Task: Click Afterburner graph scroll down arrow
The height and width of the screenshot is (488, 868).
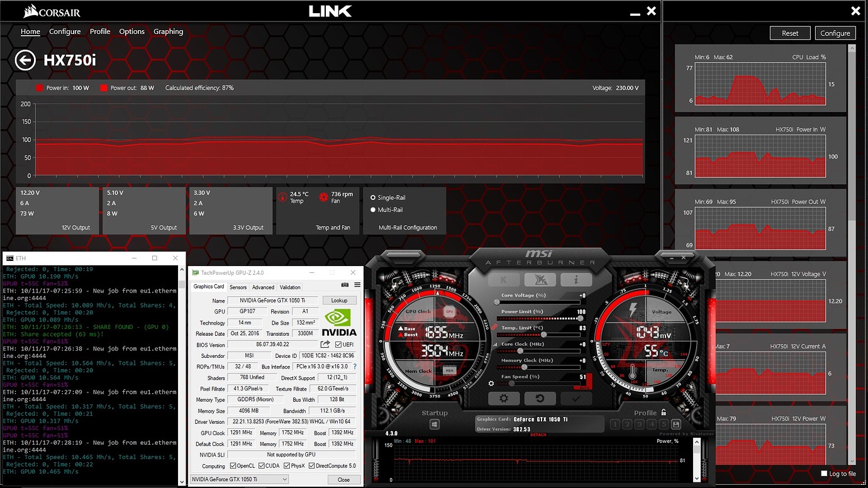Action: [x=696, y=478]
